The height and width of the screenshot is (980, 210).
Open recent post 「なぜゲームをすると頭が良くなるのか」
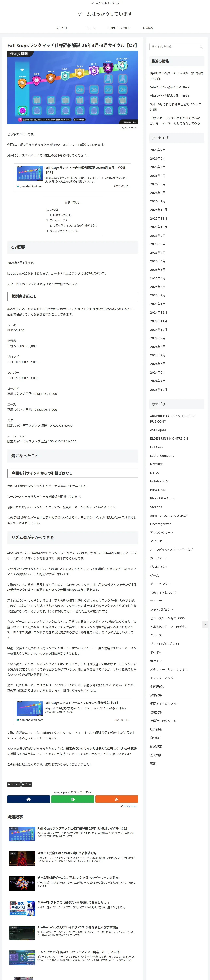(175, 121)
